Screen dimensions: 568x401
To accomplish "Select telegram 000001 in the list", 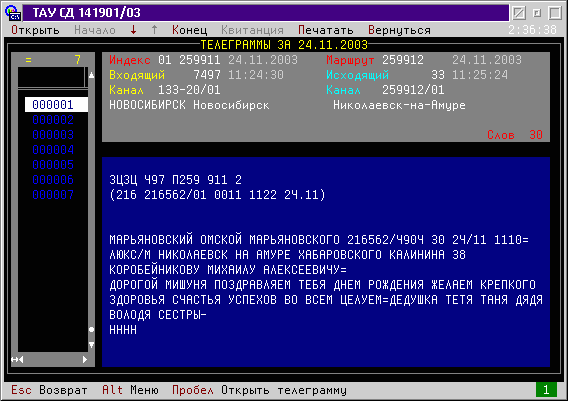I will tap(56, 105).
